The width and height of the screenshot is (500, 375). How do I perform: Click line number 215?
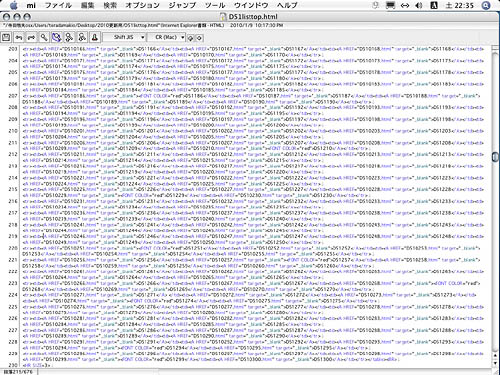point(13,189)
